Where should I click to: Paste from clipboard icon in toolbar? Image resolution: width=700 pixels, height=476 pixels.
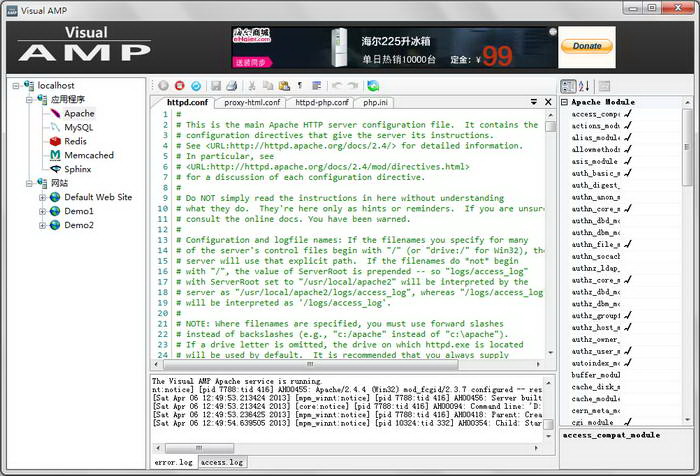284,86
